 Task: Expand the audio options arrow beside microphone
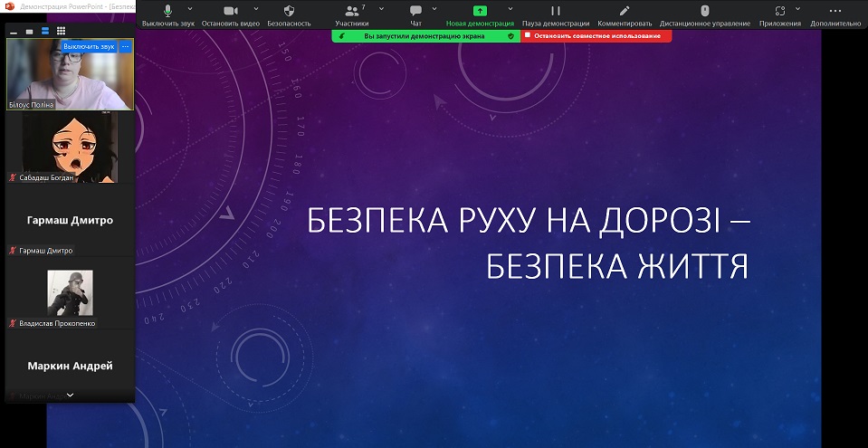click(190, 8)
